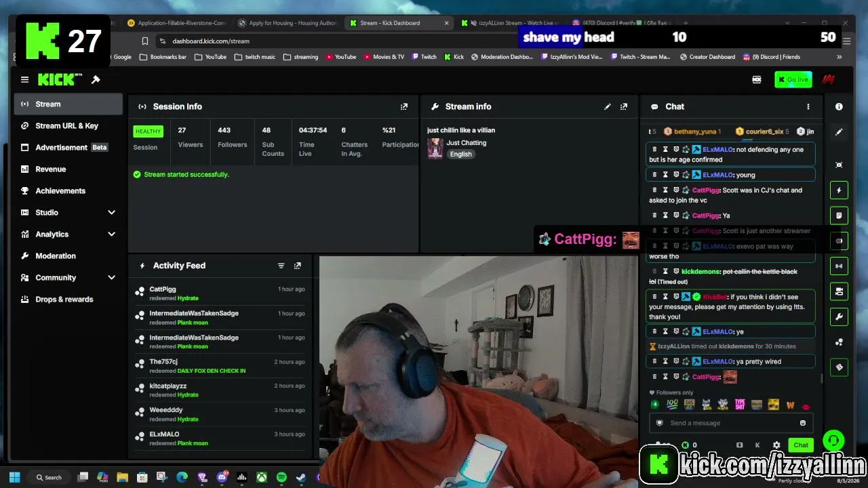This screenshot has height=488, width=868.
Task: Click Weeedddy's Hydrate redemption entry
Action: 220,414
